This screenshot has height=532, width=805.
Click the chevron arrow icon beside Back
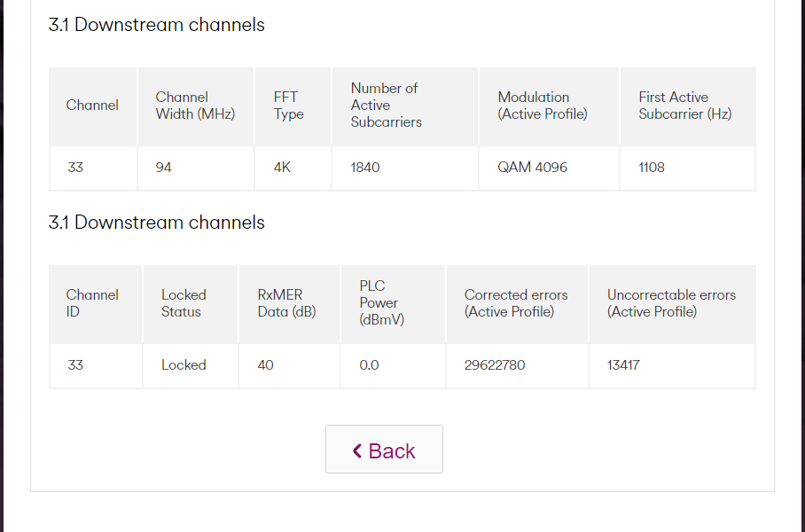click(357, 450)
